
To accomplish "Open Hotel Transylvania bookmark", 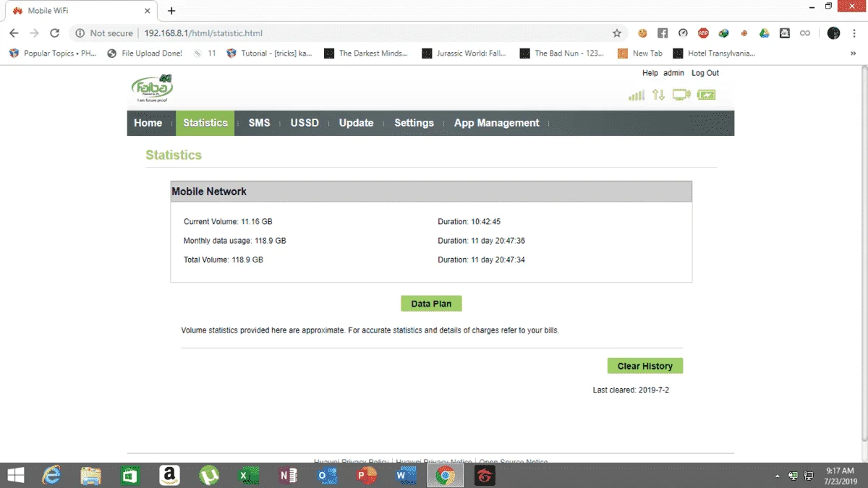I will click(715, 53).
